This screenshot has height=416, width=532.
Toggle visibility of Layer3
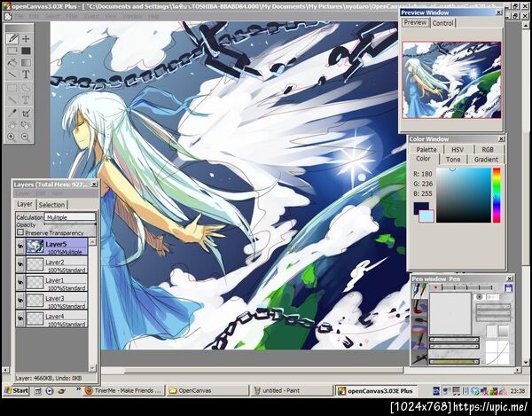click(20, 301)
